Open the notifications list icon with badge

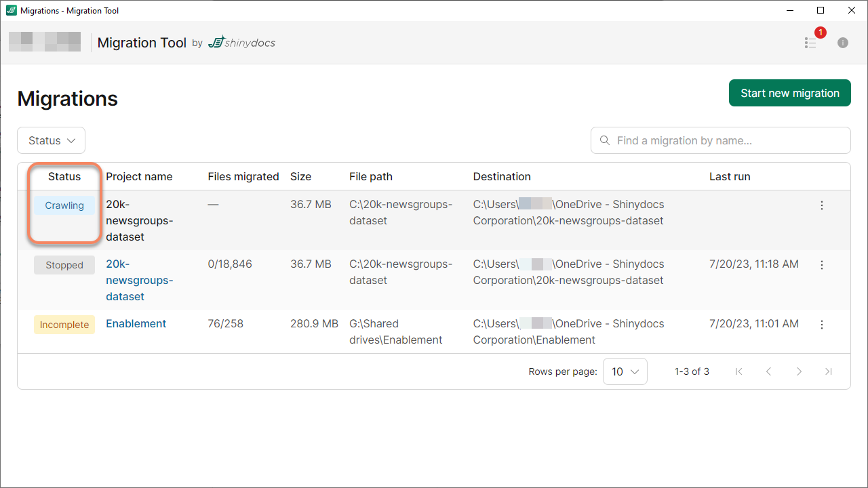coord(811,43)
